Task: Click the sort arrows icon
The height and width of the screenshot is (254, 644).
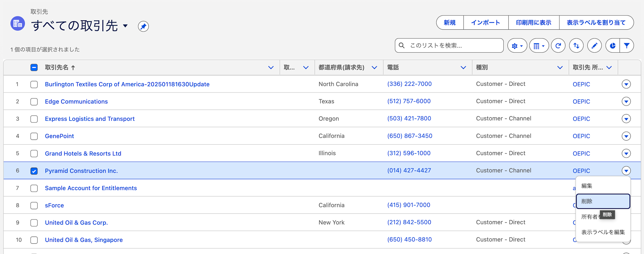Action: click(576, 46)
